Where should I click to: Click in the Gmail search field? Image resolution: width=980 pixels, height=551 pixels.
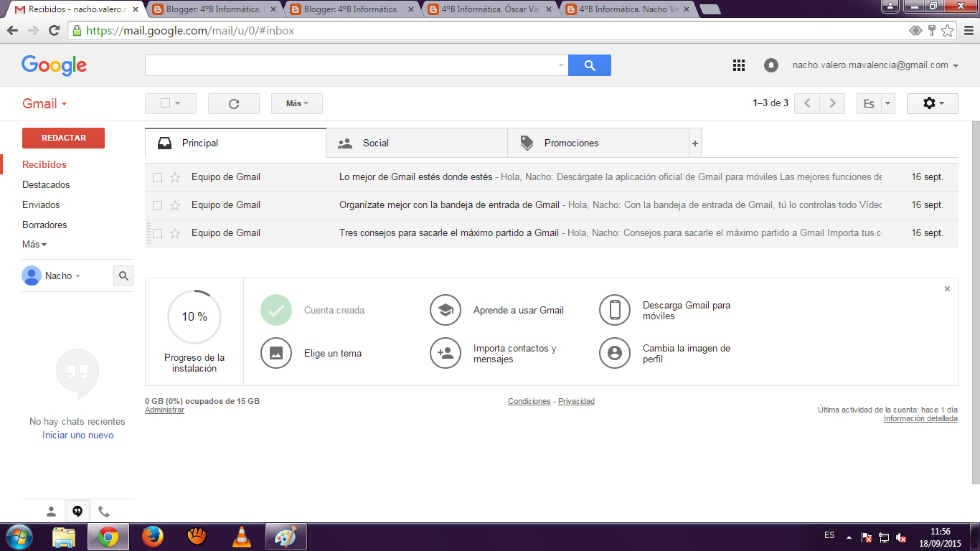click(351, 65)
